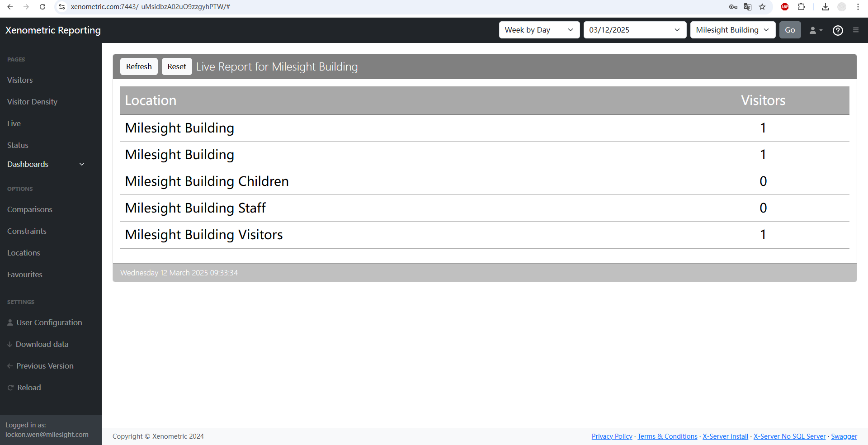Expand the Dashboards submenu
This screenshot has height=445, width=868.
(x=46, y=164)
